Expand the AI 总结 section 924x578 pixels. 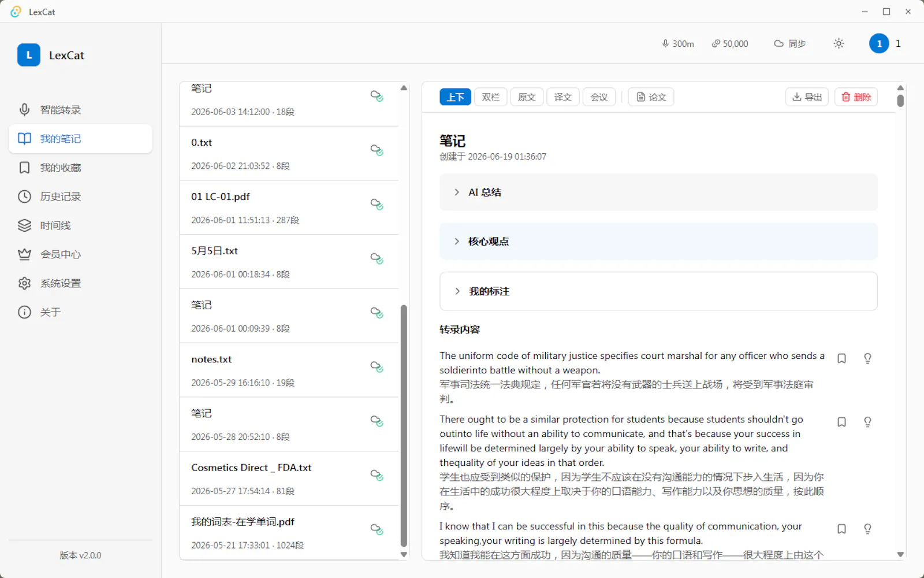coord(658,192)
